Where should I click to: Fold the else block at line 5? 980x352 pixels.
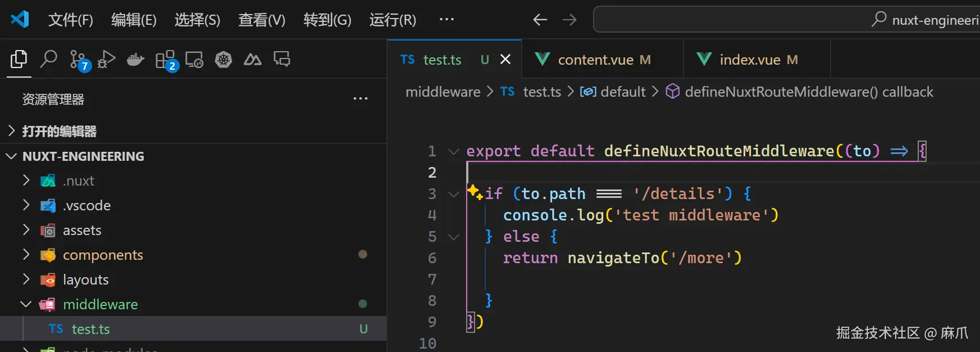coord(453,237)
